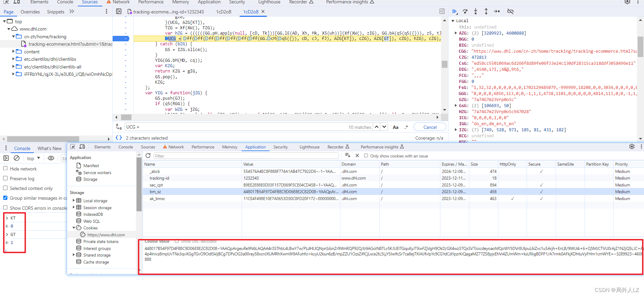Sort cookies by Expires column header
Screen dimensions: 644x296
454,164
